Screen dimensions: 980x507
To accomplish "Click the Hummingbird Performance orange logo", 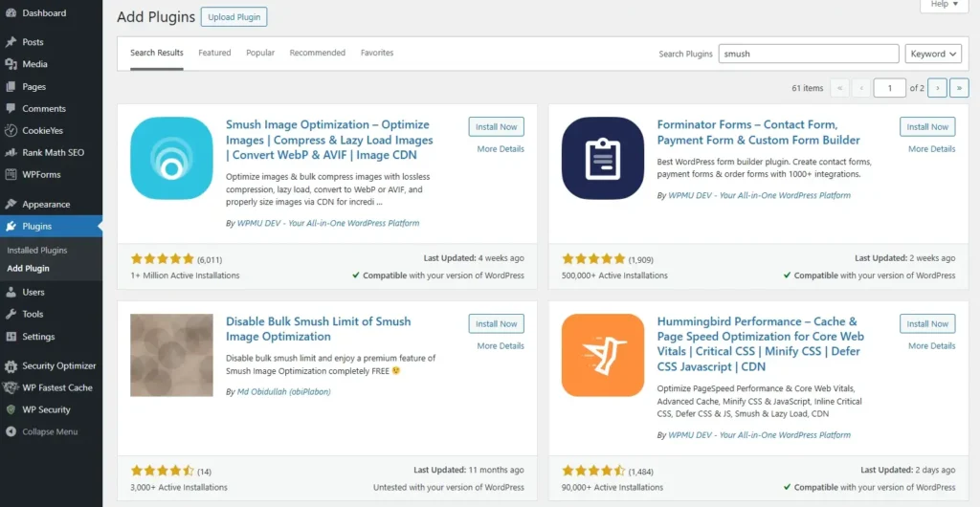I will click(x=603, y=355).
